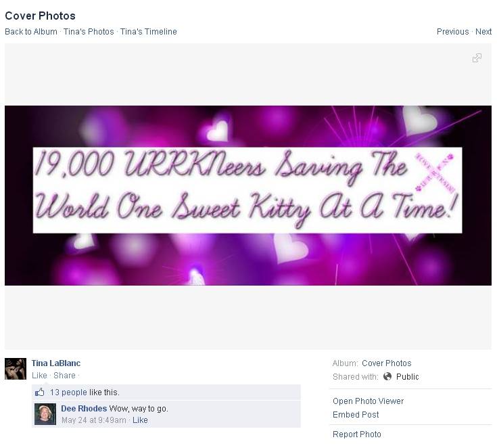Open Tina LaBlanc's profile picture
Viewport: 497px width, 448px height.
[16, 369]
